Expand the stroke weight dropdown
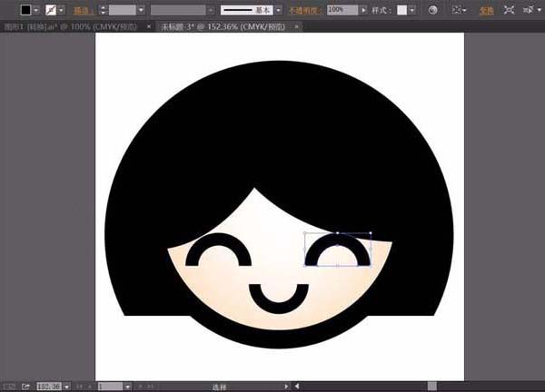 (x=141, y=9)
